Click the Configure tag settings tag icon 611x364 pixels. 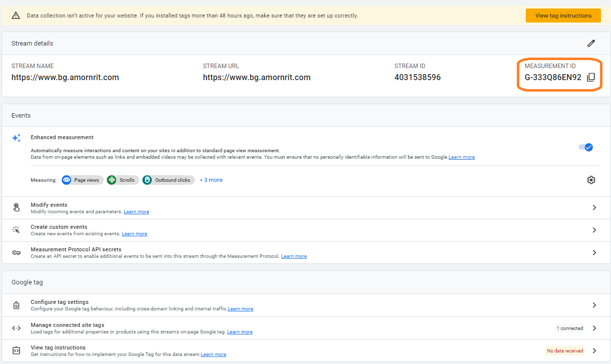[17, 305]
